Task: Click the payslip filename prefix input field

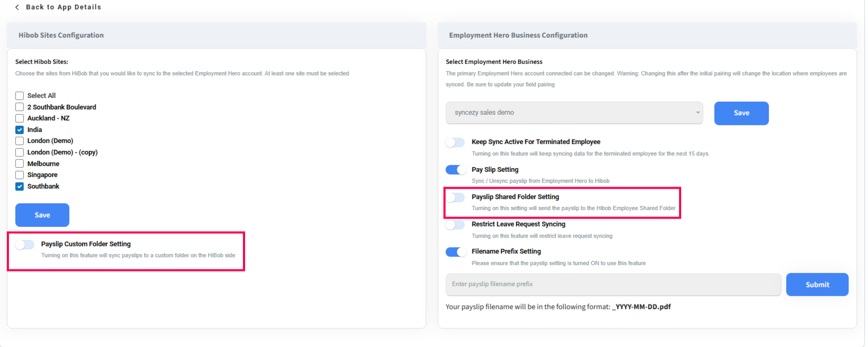Action: 613,285
